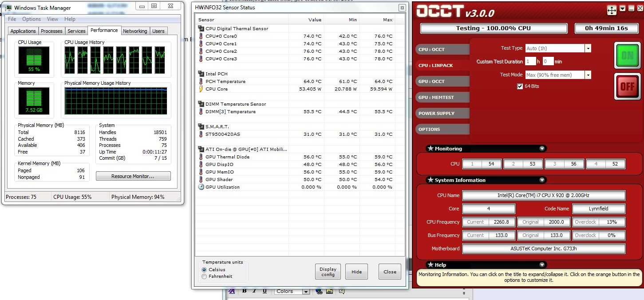Click the GPU DispIO thermometer icon
Image resolution: width=644 pixels, height=300 pixels.
(201, 164)
